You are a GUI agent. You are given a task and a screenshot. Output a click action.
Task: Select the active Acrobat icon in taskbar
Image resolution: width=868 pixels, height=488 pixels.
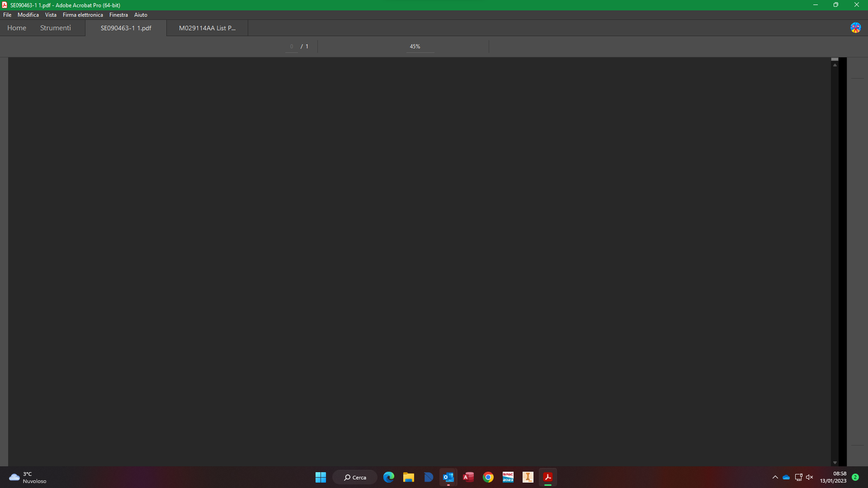click(547, 477)
